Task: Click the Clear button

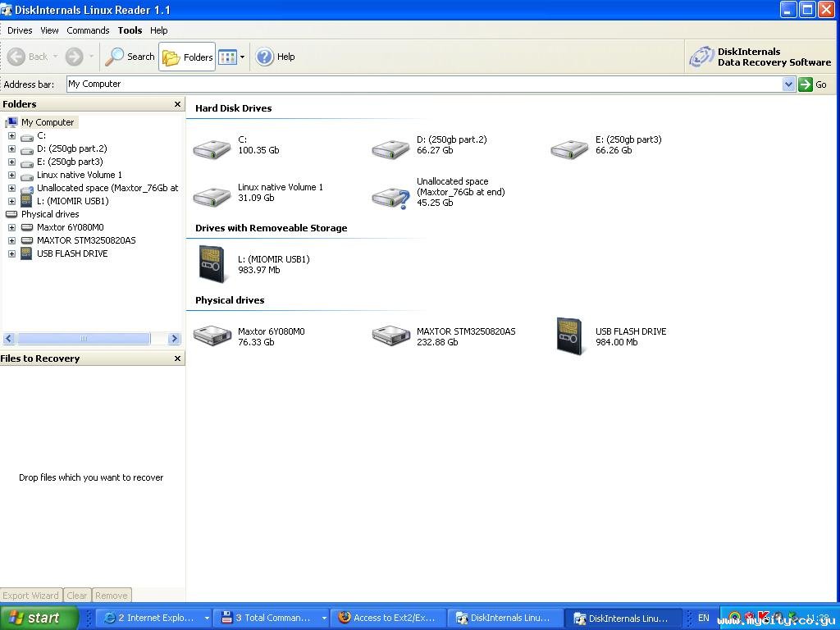Action: coord(77,596)
